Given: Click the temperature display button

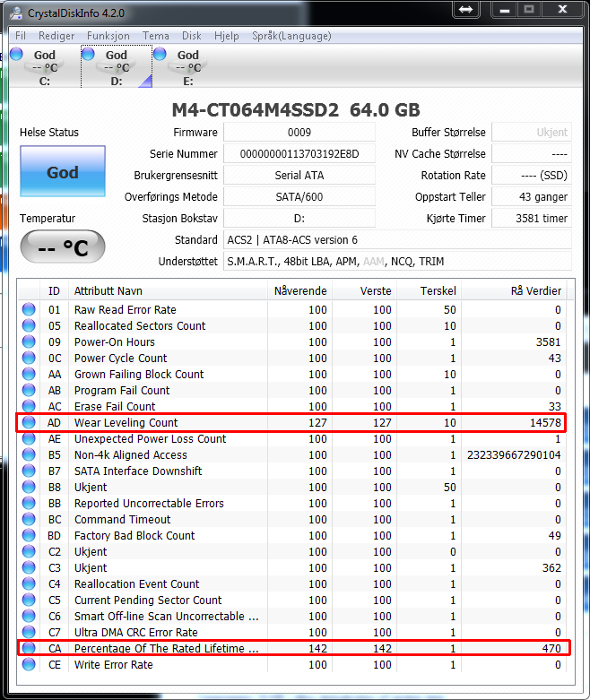Looking at the screenshot, I should point(63,246).
